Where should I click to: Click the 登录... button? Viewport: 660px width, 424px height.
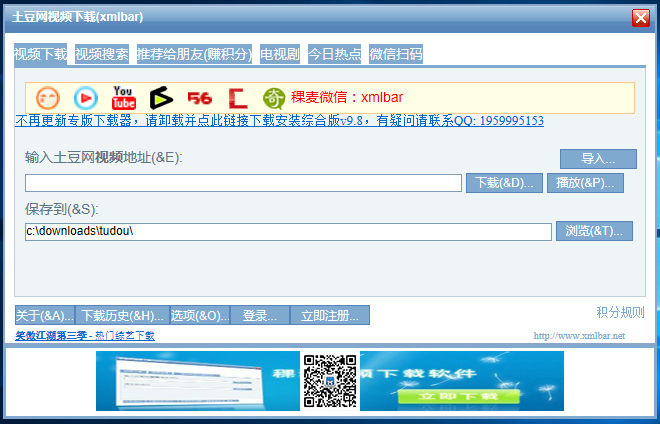(260, 315)
